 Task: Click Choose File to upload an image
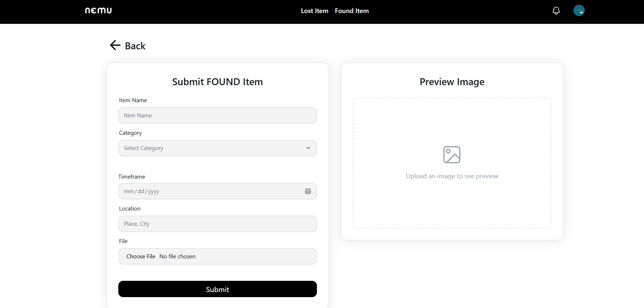click(x=141, y=256)
